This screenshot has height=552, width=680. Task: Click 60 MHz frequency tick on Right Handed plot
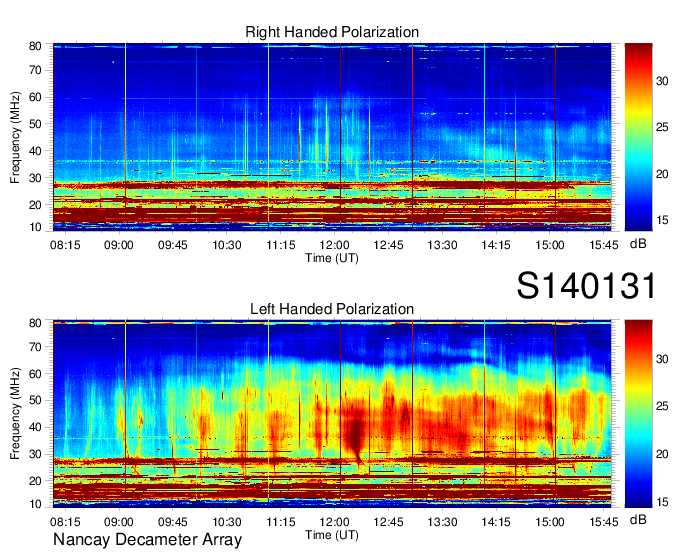tap(35, 97)
